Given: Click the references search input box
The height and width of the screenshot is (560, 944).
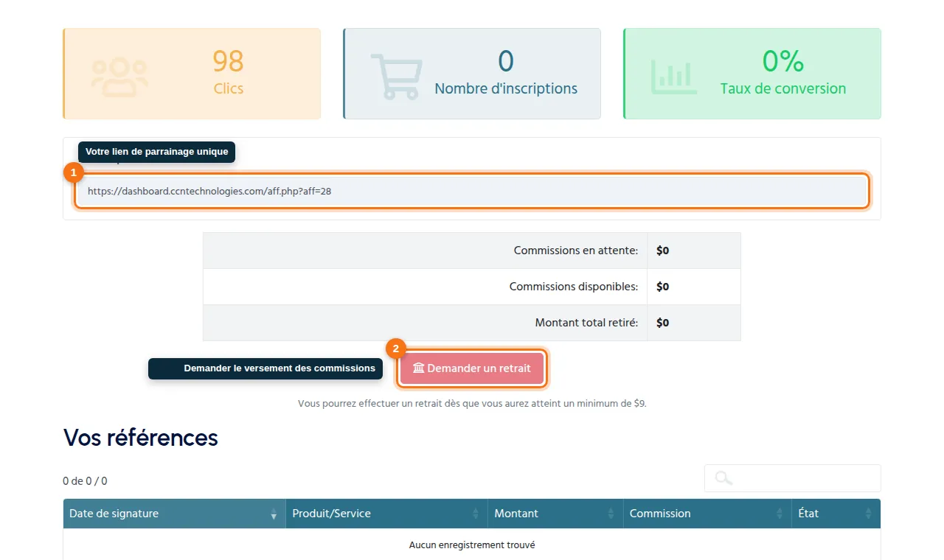Looking at the screenshot, I should point(793,478).
